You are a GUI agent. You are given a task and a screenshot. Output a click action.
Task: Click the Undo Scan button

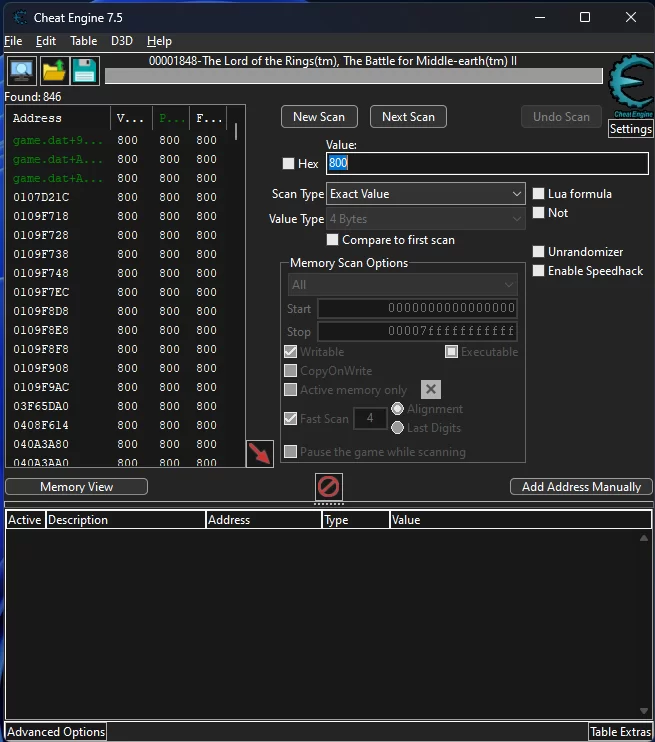click(x=561, y=117)
